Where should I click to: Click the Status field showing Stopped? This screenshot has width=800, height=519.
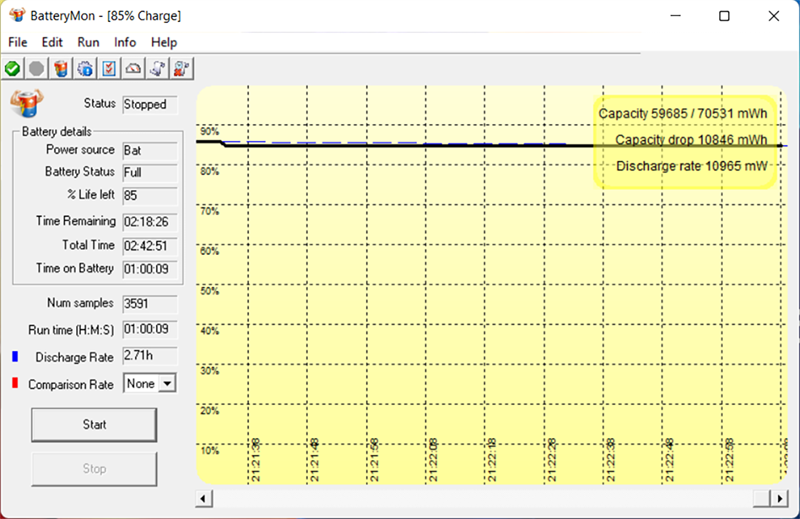pos(149,105)
